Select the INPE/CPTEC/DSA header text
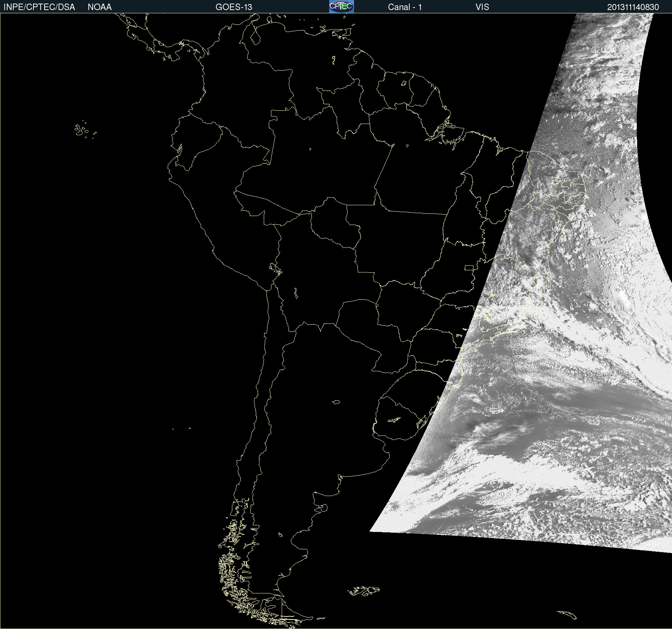Viewport: 672px width, 629px height. (x=39, y=7)
